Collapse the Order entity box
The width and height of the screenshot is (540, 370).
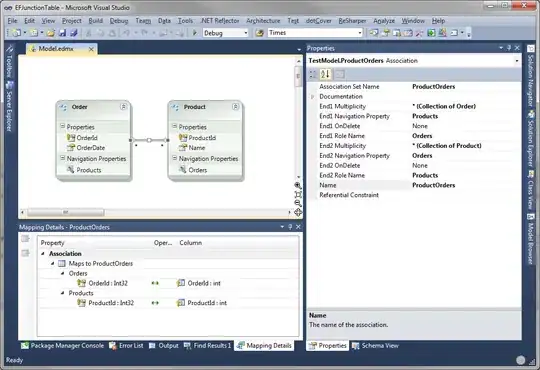(x=123, y=107)
